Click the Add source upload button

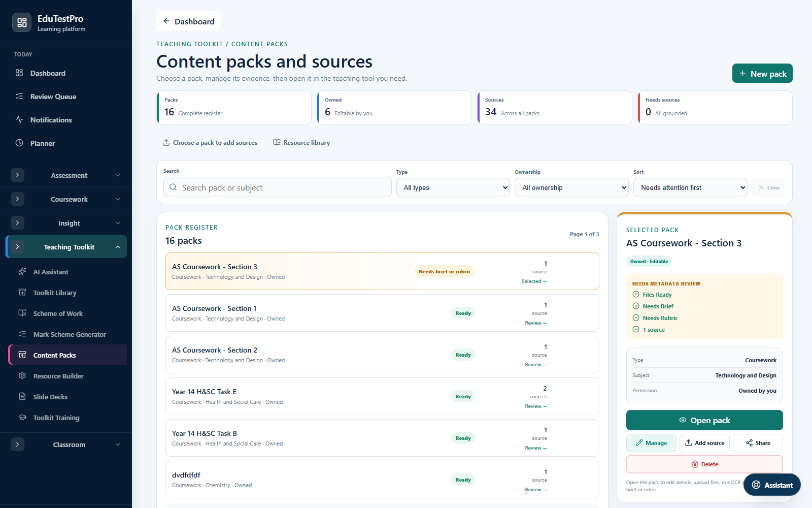[704, 443]
